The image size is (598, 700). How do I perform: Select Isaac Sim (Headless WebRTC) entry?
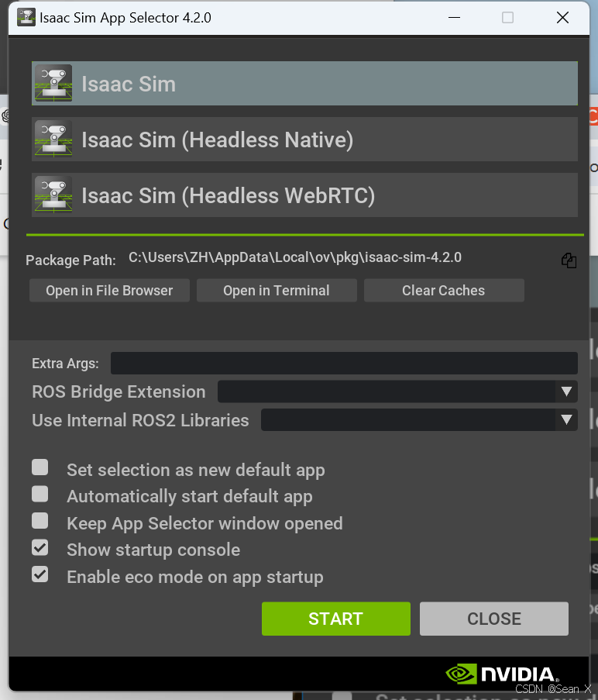pos(304,195)
